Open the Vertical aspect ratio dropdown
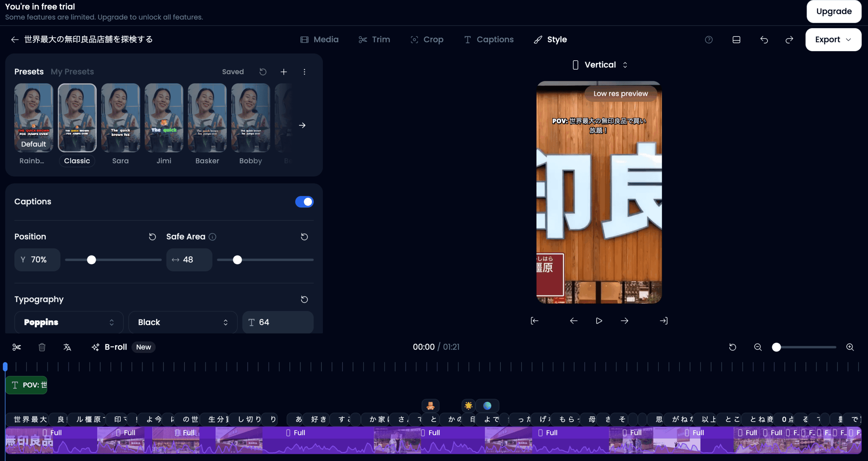Screen dimensions: 868x461 pos(600,65)
